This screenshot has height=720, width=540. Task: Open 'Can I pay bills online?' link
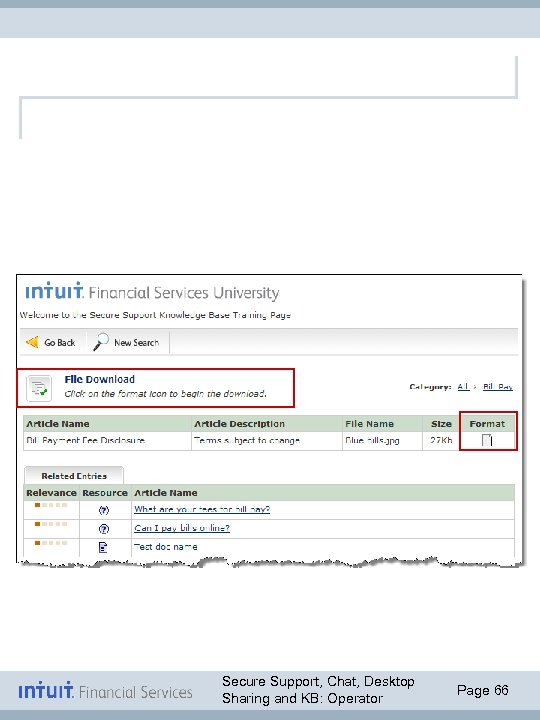(182, 528)
